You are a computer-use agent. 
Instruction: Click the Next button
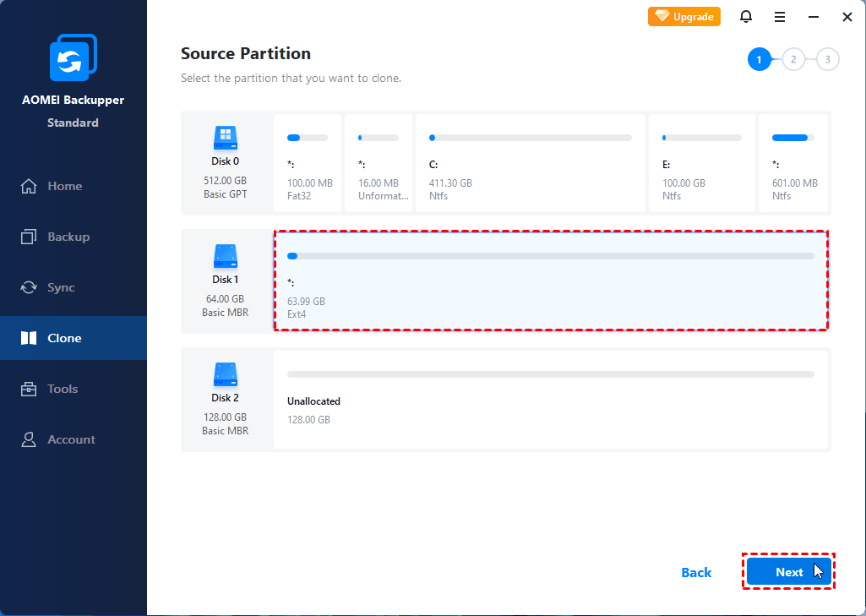click(x=788, y=572)
